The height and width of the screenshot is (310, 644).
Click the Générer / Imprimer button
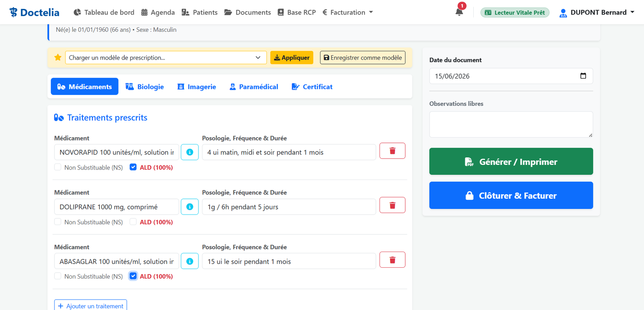tap(511, 161)
